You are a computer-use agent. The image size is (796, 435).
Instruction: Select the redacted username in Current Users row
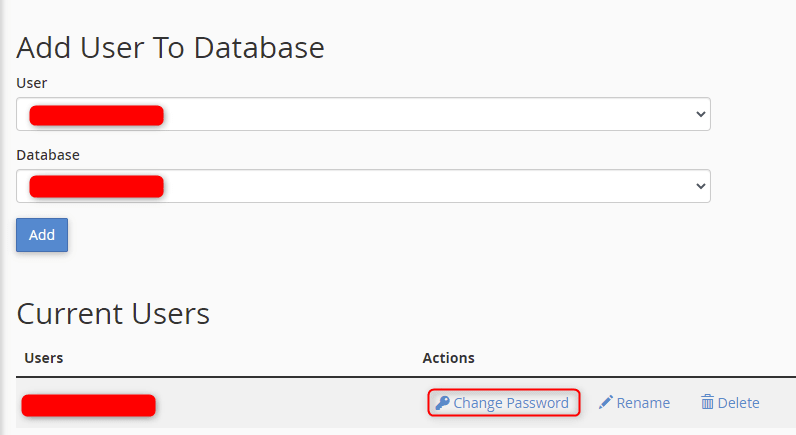point(88,406)
